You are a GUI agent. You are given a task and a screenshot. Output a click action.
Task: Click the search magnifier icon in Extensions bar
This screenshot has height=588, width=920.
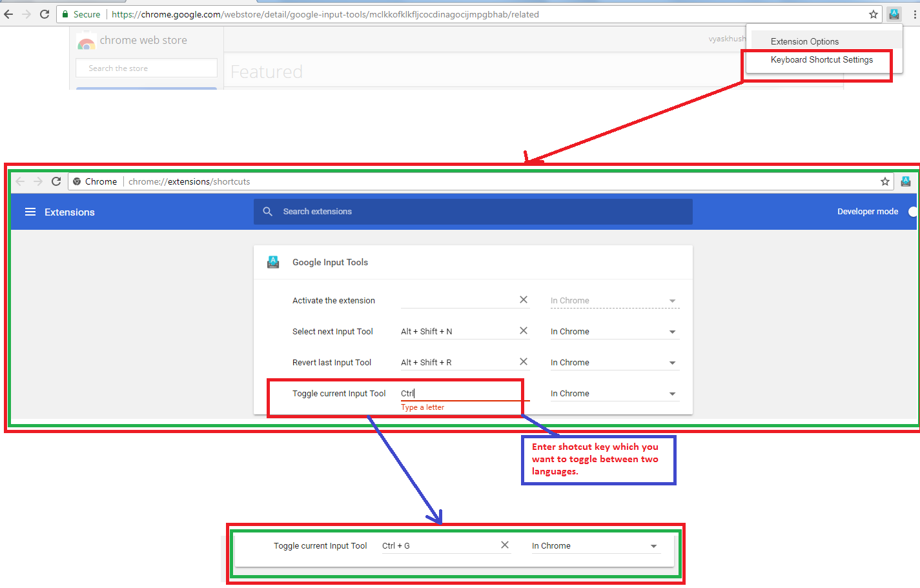268,211
